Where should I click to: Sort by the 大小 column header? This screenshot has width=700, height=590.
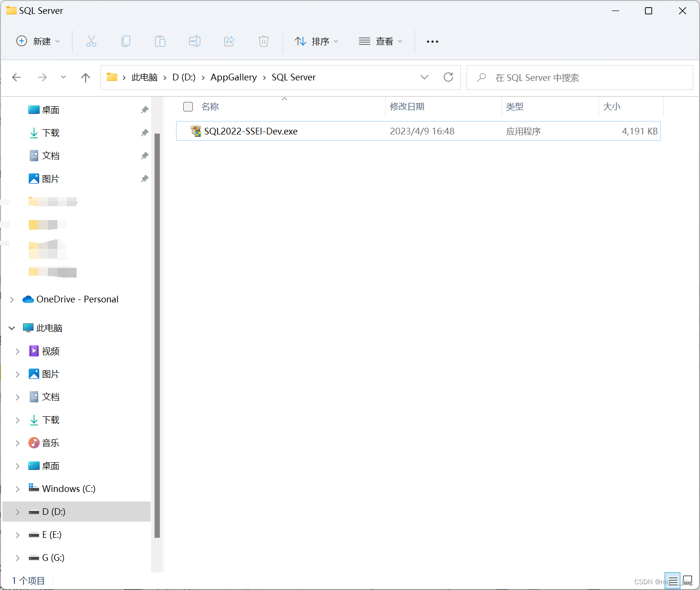(x=612, y=107)
